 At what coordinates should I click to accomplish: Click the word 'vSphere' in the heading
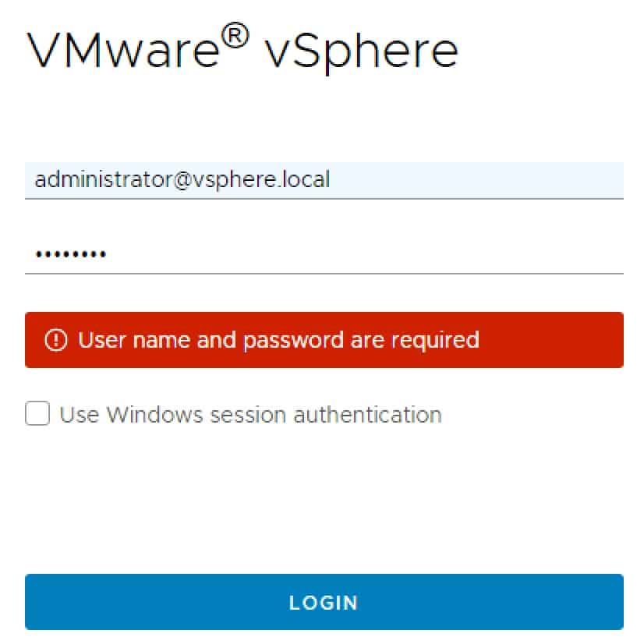361,52
